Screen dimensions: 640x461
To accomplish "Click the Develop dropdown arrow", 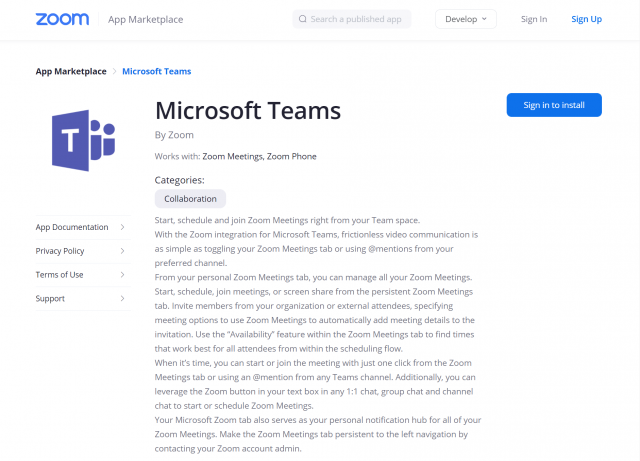I will pyautogui.click(x=484, y=19).
